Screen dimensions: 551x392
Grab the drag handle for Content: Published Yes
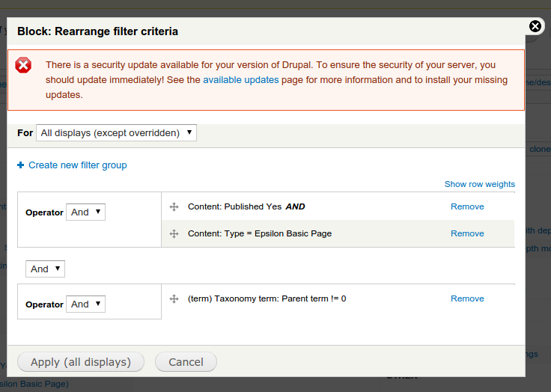[x=174, y=206]
